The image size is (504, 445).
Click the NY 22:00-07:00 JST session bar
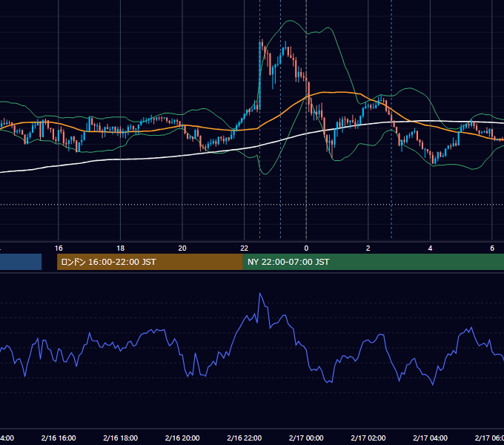pos(373,262)
